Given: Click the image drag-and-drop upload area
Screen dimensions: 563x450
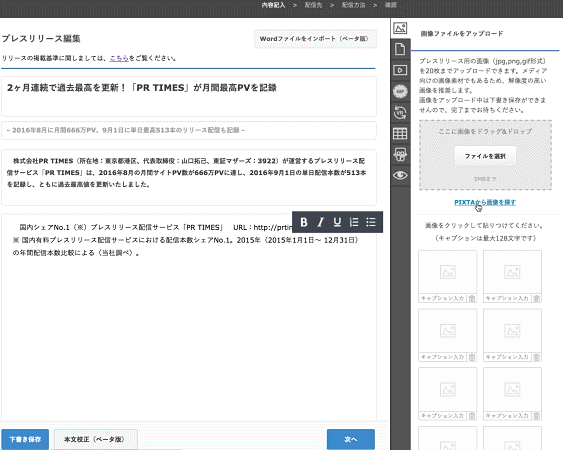Looking at the screenshot, I should point(485,155).
